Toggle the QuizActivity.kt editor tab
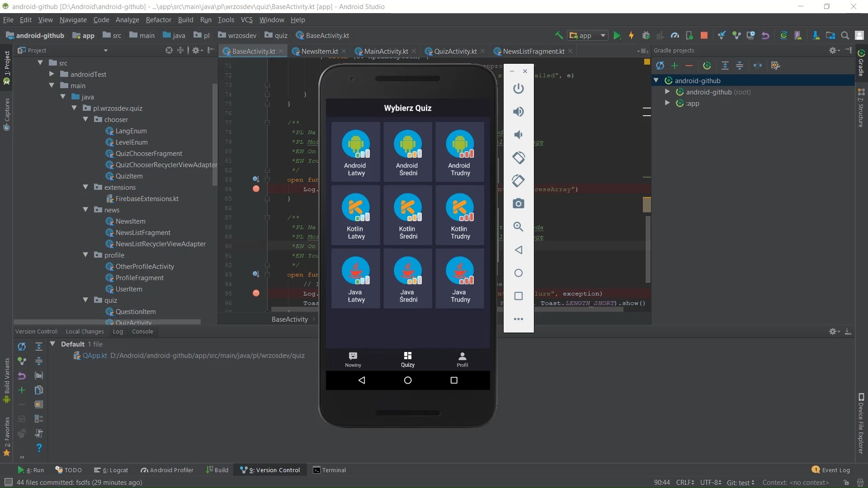 pyautogui.click(x=455, y=51)
